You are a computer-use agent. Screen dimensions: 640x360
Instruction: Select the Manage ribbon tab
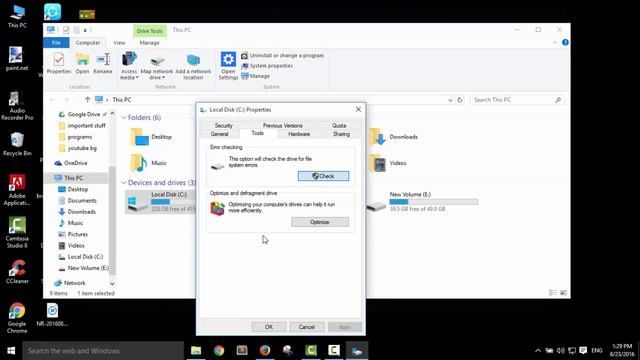pos(149,42)
